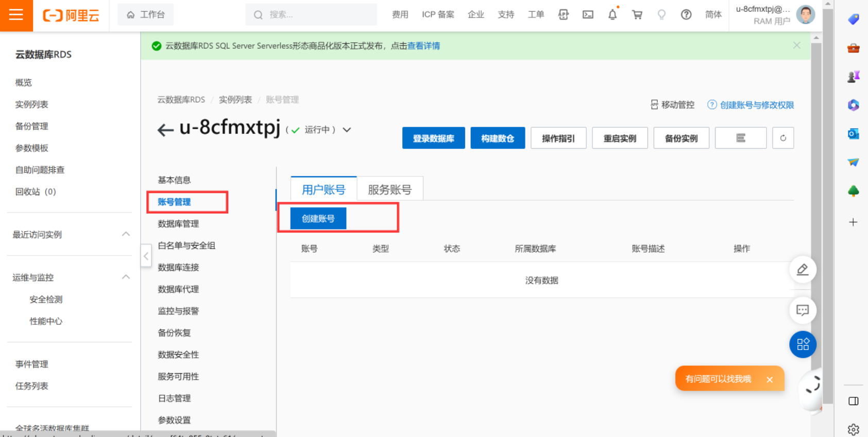Open the browser sidebar green tree icon
This screenshot has width=868, height=437.
pyautogui.click(x=854, y=191)
